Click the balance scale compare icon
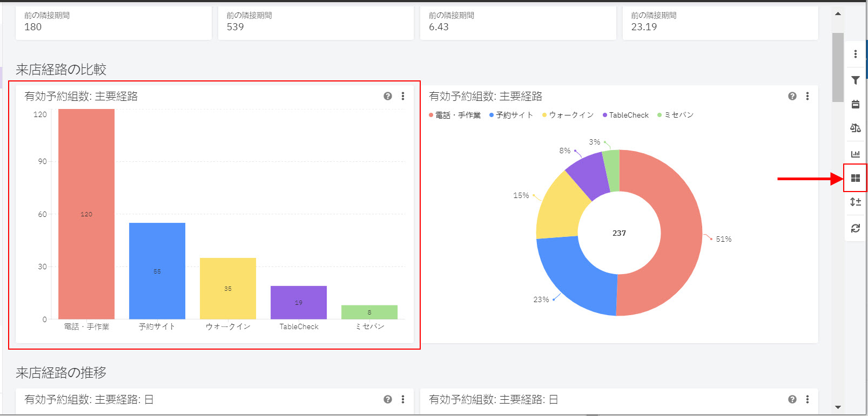This screenshot has height=416, width=868. 856,128
